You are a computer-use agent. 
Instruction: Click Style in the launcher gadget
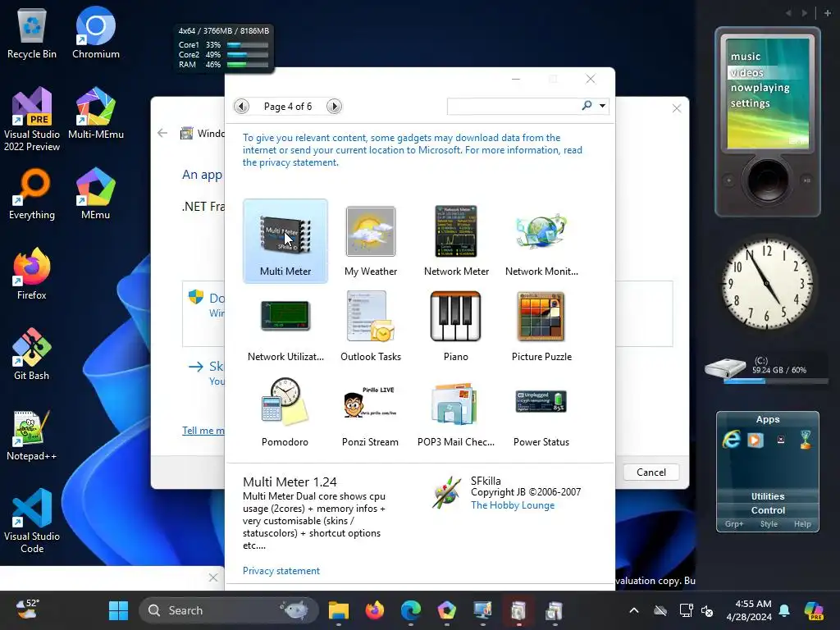[x=769, y=524]
